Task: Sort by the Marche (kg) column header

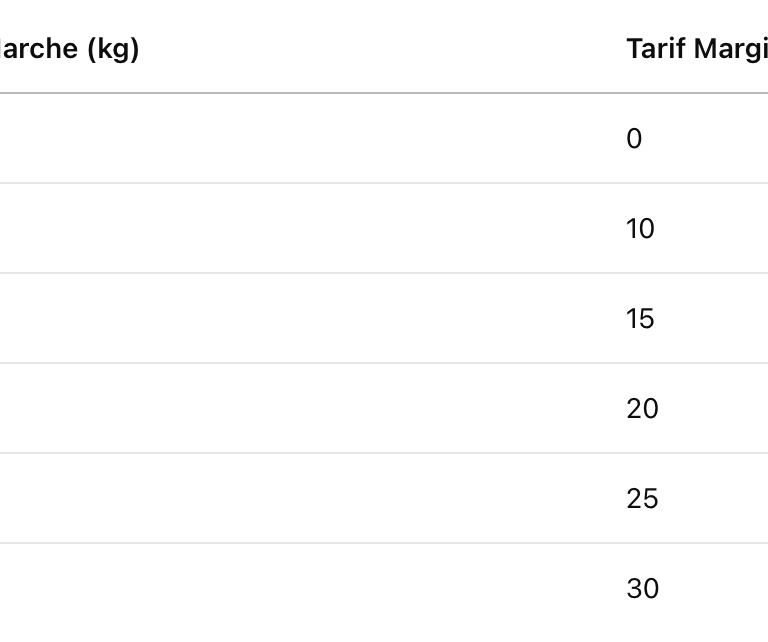Action: point(70,48)
